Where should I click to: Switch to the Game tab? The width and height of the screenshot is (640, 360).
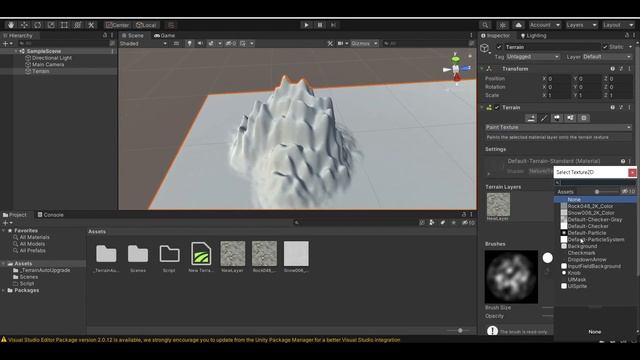(164, 36)
